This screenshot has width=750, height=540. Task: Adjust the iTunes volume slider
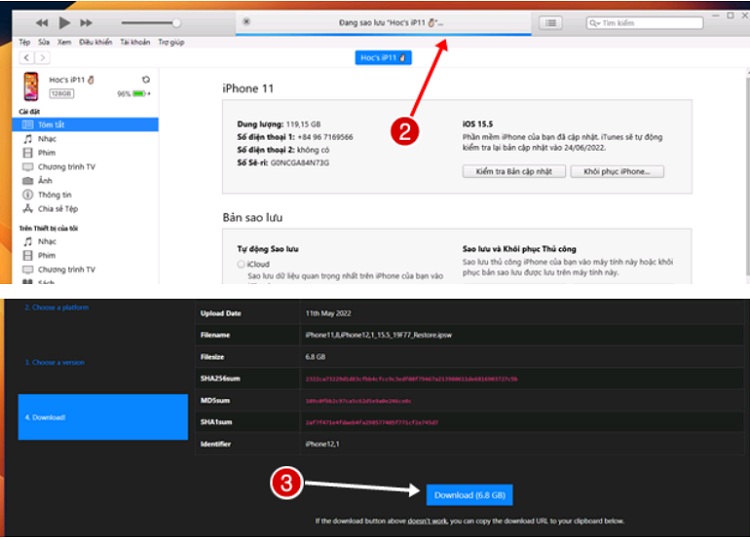(x=151, y=22)
